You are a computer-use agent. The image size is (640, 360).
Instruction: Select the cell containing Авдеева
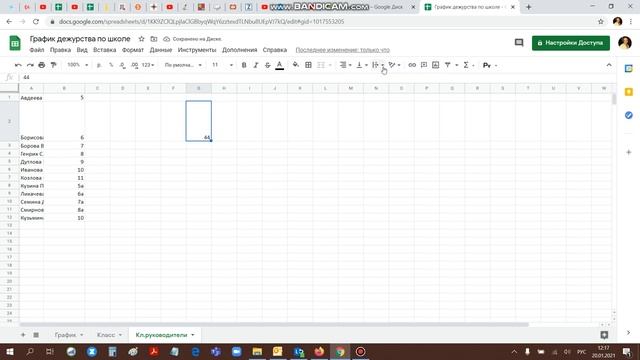click(31, 98)
